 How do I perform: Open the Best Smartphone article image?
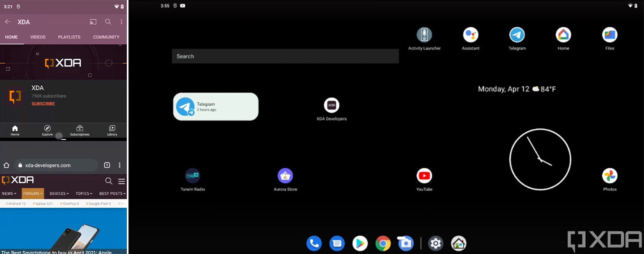click(x=63, y=231)
